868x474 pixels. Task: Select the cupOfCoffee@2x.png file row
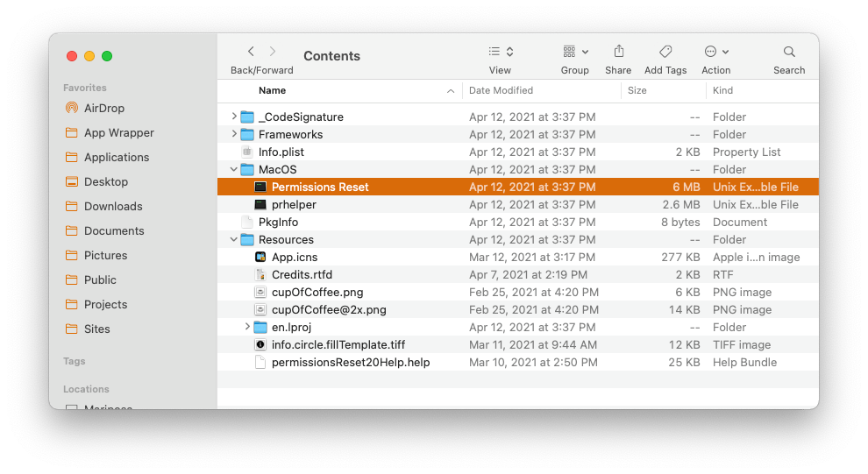(x=328, y=309)
